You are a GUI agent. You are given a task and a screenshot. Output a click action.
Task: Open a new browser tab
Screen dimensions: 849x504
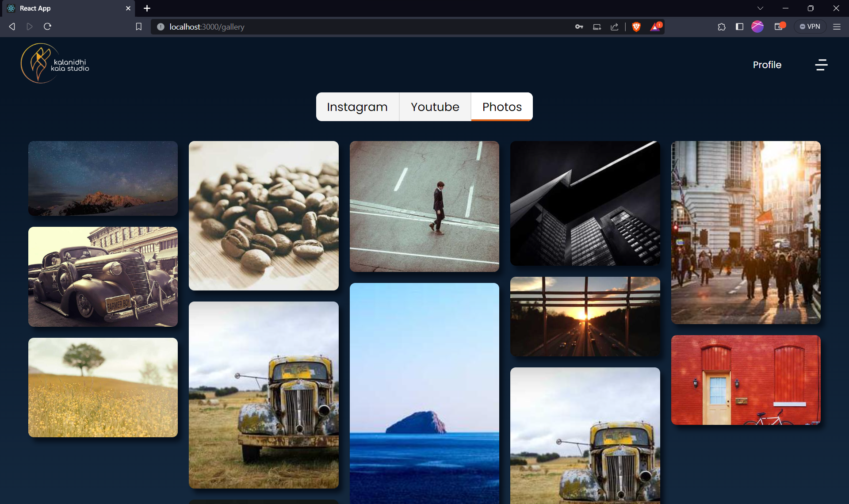(x=147, y=8)
